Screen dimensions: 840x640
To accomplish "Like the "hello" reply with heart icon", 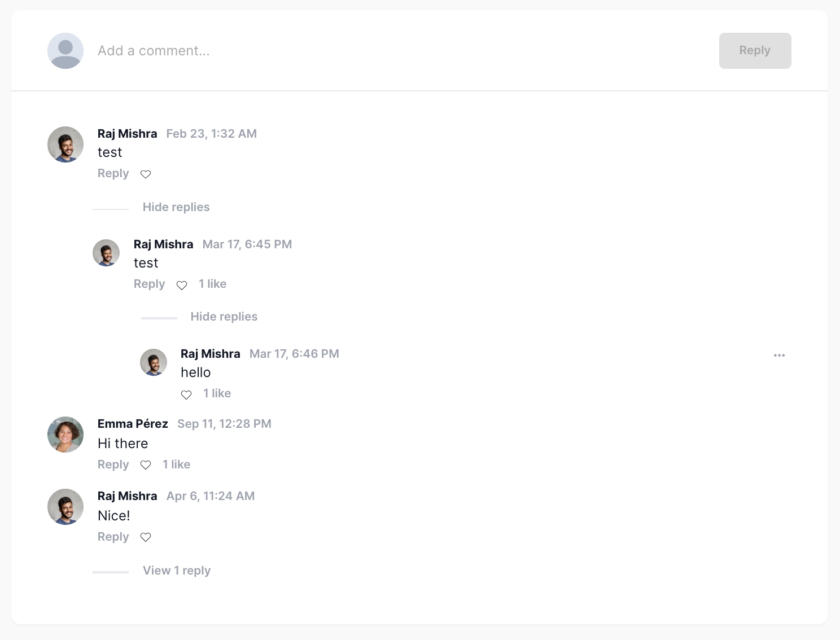I will pyautogui.click(x=186, y=394).
